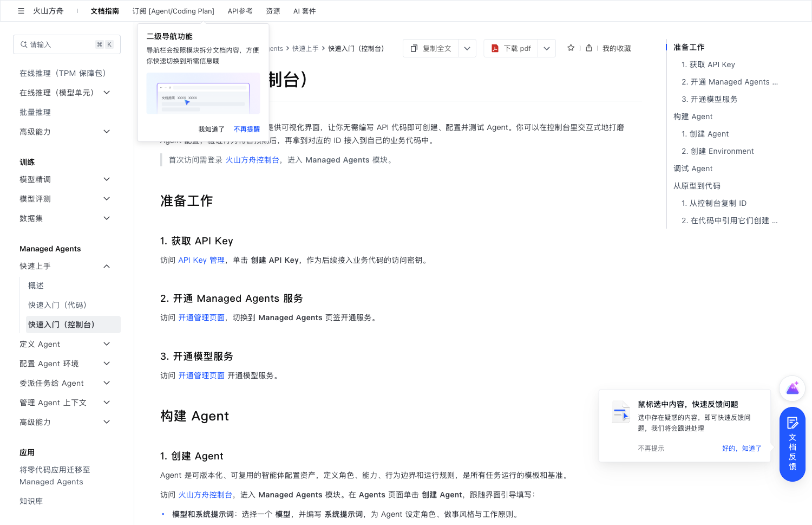Open the 订阅 [Agent/Coding Plan] tab
The height and width of the screenshot is (525, 812).
coord(173,11)
